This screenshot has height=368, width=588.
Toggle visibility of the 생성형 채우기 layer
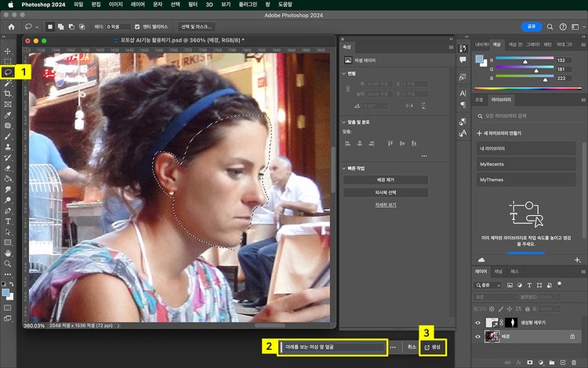[x=479, y=322]
